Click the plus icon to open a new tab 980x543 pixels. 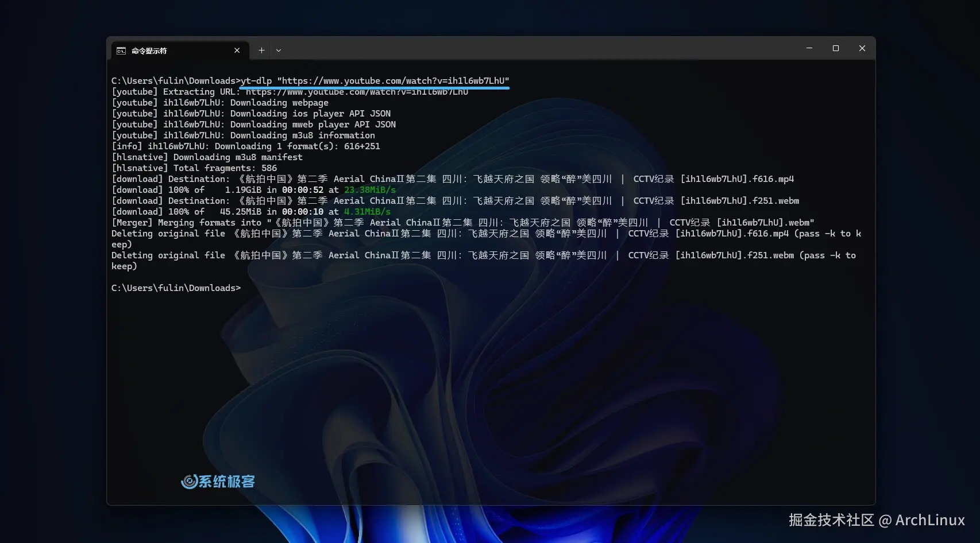[261, 50]
